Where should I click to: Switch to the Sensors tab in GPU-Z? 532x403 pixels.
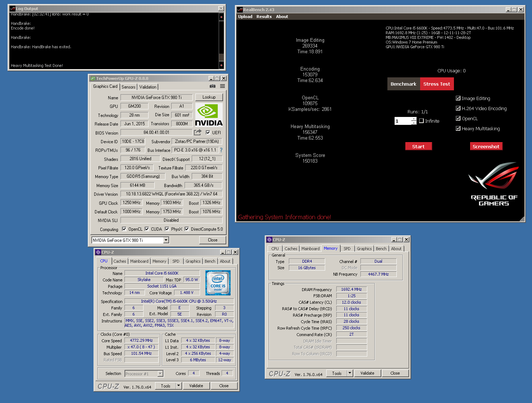click(128, 87)
